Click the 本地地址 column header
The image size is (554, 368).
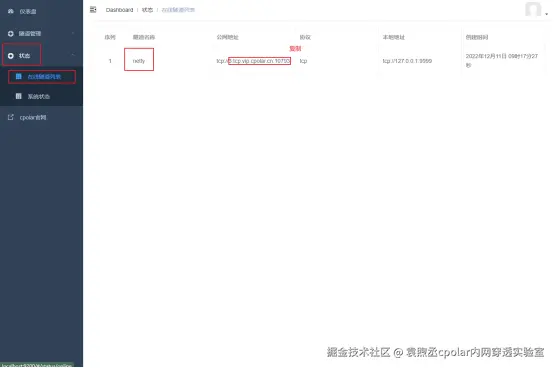(x=394, y=37)
